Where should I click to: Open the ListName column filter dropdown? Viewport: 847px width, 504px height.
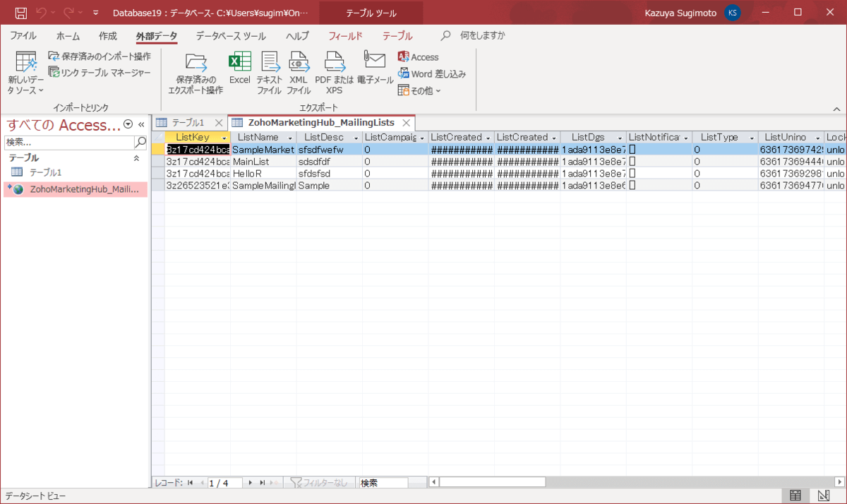(x=289, y=138)
